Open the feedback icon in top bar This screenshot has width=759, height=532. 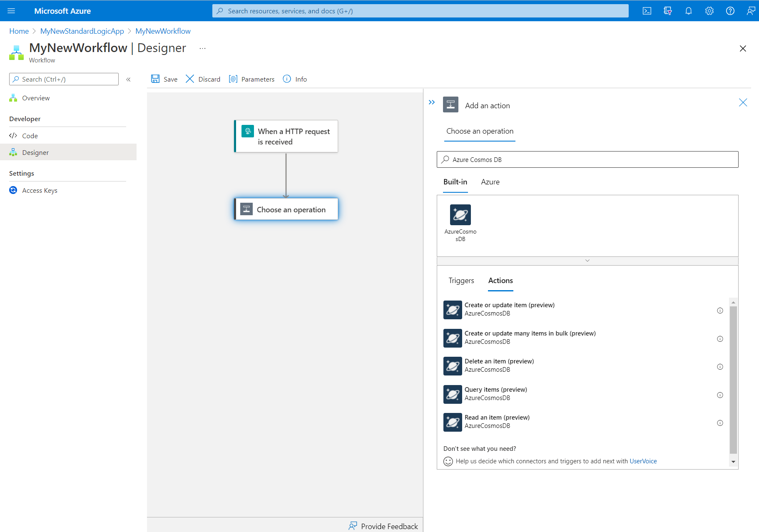751,11
